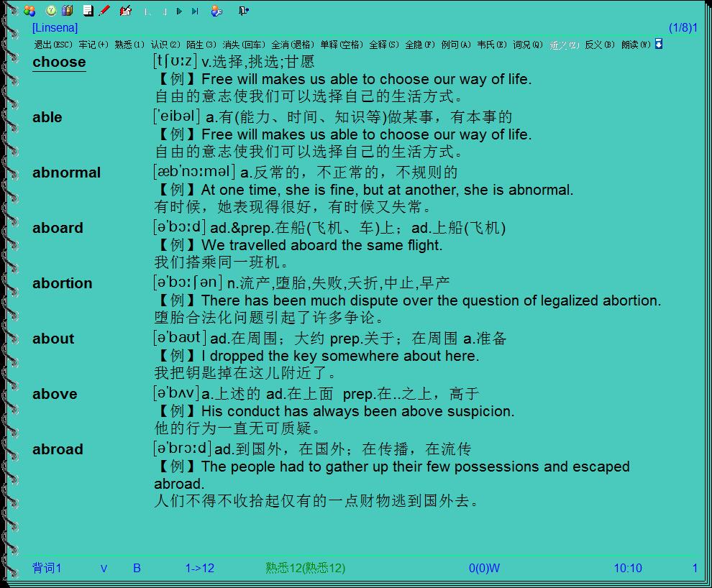
Task: Click the greyed first-page bracket icon
Action: pyautogui.click(x=147, y=12)
